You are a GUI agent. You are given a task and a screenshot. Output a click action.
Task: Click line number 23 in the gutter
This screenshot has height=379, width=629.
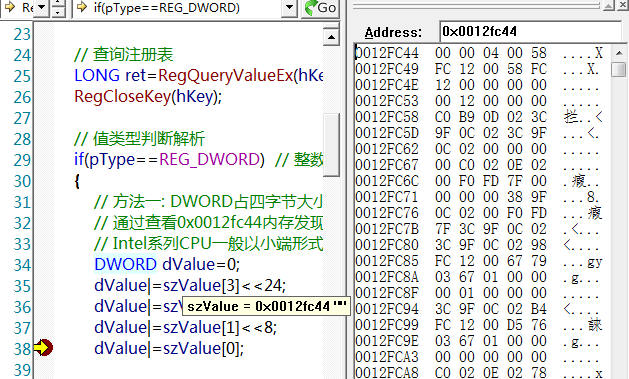[22, 34]
